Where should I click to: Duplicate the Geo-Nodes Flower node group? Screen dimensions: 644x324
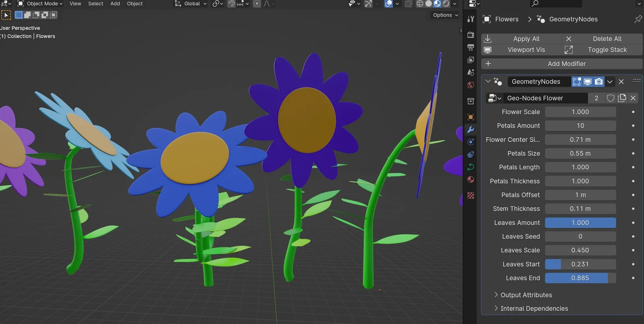tap(622, 98)
